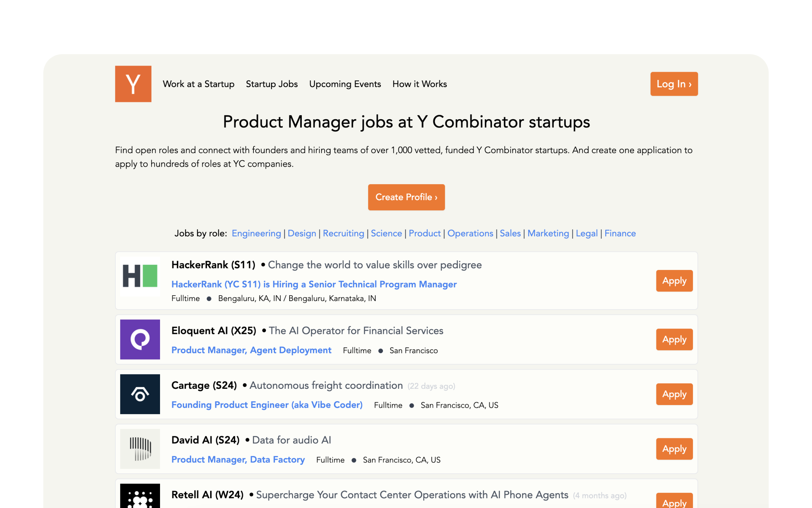Open the David AI logo thumbnail
The width and height of the screenshot is (812, 508).
140,449
